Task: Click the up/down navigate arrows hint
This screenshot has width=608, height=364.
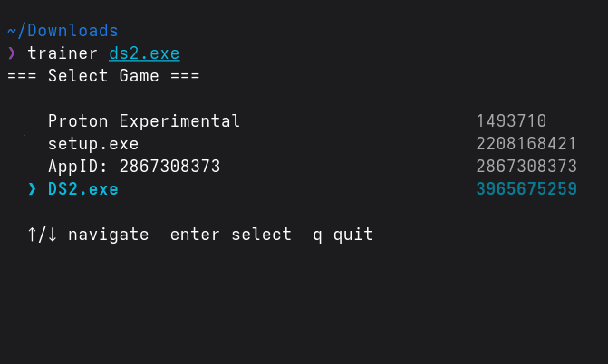Action: 43,235
